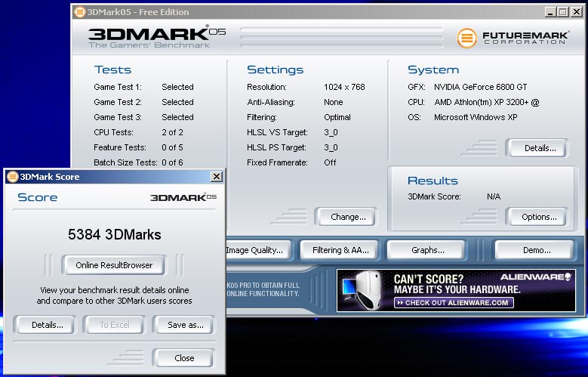The width and height of the screenshot is (588, 377).
Task: Minimize the 3DMark05 main window
Action: (550, 11)
